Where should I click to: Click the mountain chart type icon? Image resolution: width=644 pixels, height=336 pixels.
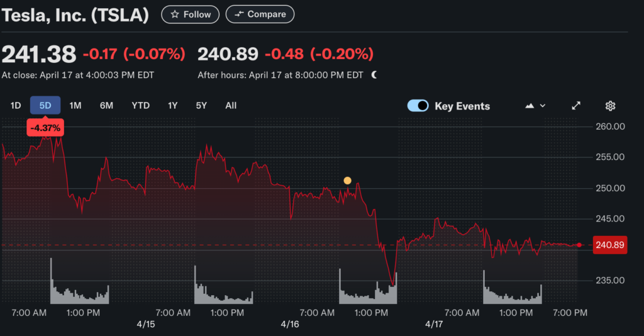tap(530, 106)
